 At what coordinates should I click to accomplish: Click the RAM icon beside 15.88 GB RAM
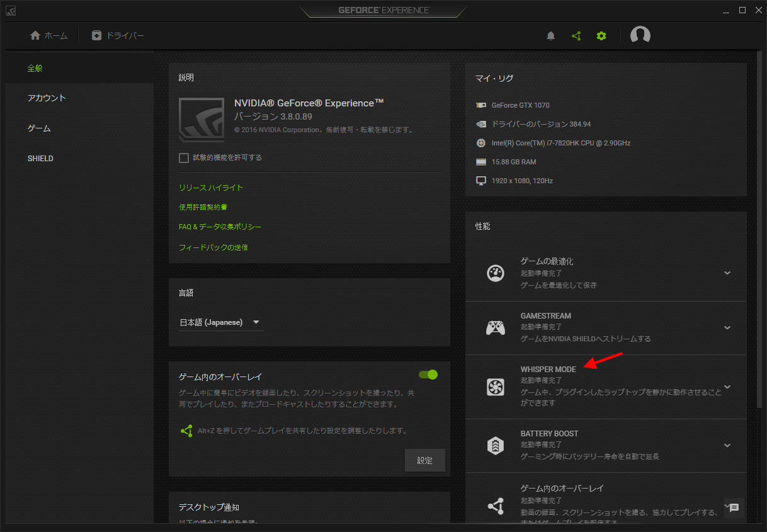tap(481, 162)
